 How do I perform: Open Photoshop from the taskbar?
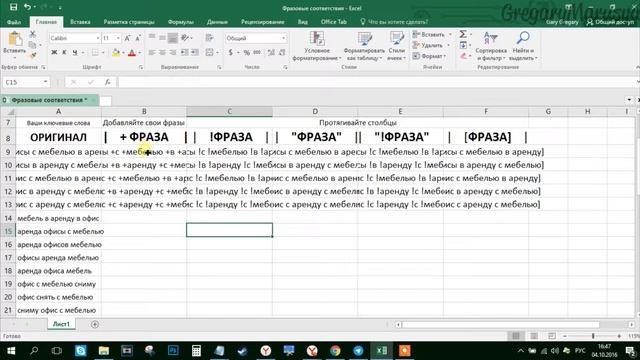[173, 351]
